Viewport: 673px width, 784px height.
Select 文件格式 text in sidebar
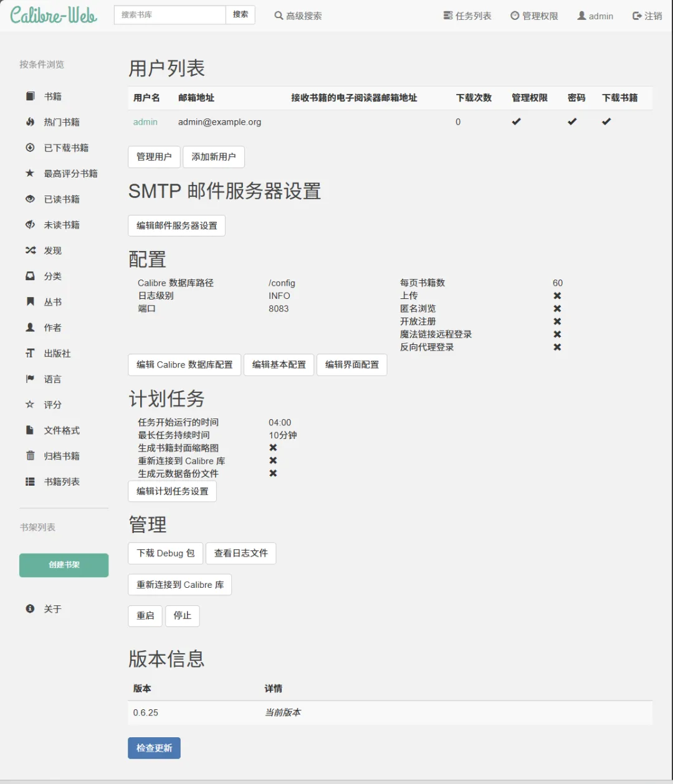[x=62, y=430]
